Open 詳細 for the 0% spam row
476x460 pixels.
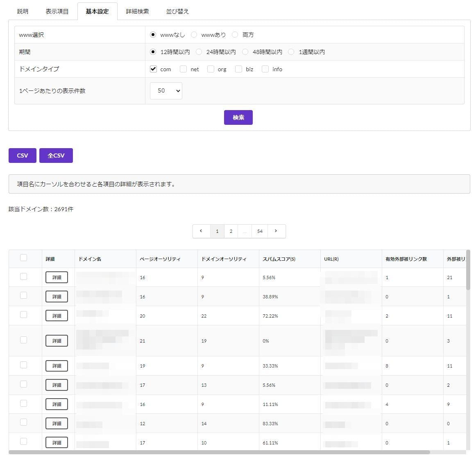click(x=57, y=341)
